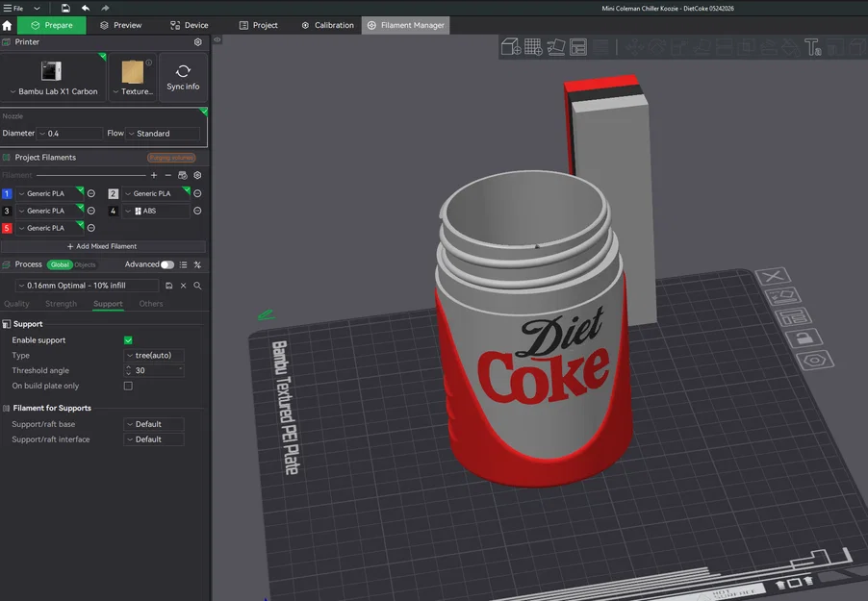The width and height of the screenshot is (868, 601).
Task: Click the X icon next to process preset
Action: [183, 286]
